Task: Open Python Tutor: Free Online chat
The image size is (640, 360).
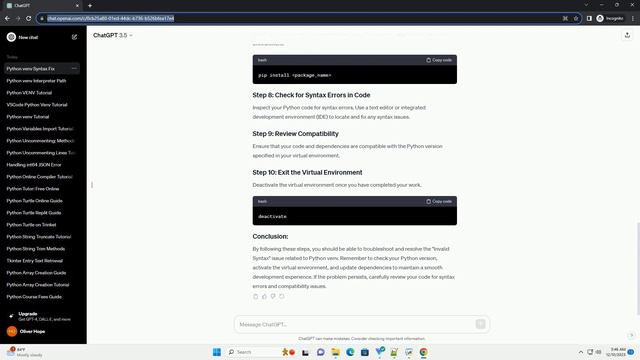Action: pos(42,189)
